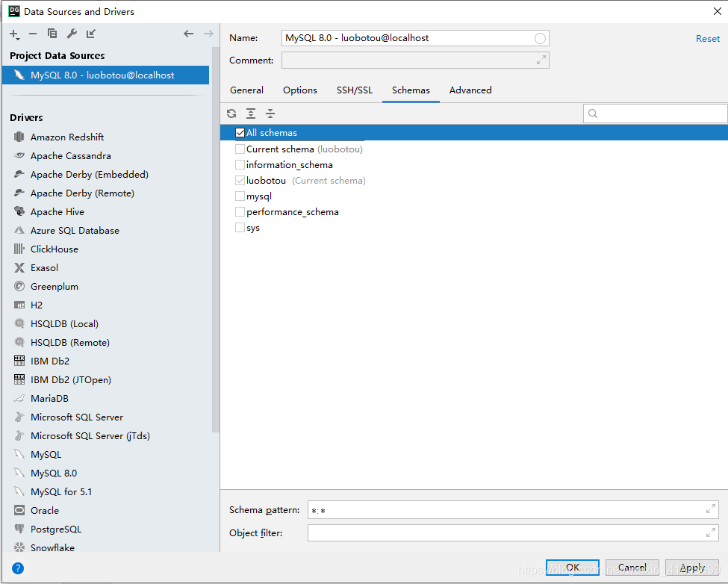Select MySQL 8.0 - luobotou@localhost data source
Image resolution: width=728 pixels, height=584 pixels.
[106, 75]
